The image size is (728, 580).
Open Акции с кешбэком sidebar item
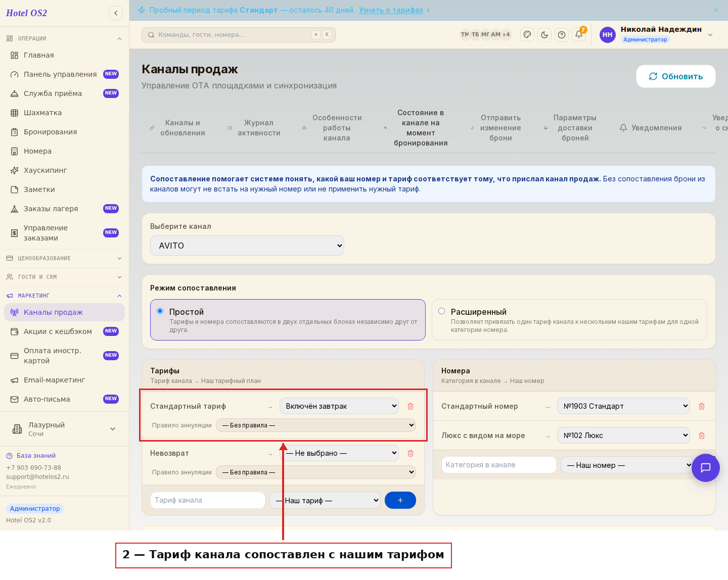[64, 331]
